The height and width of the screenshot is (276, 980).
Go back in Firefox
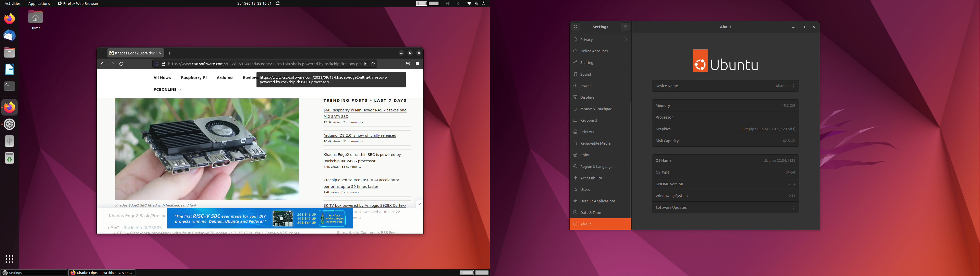pyautogui.click(x=103, y=64)
